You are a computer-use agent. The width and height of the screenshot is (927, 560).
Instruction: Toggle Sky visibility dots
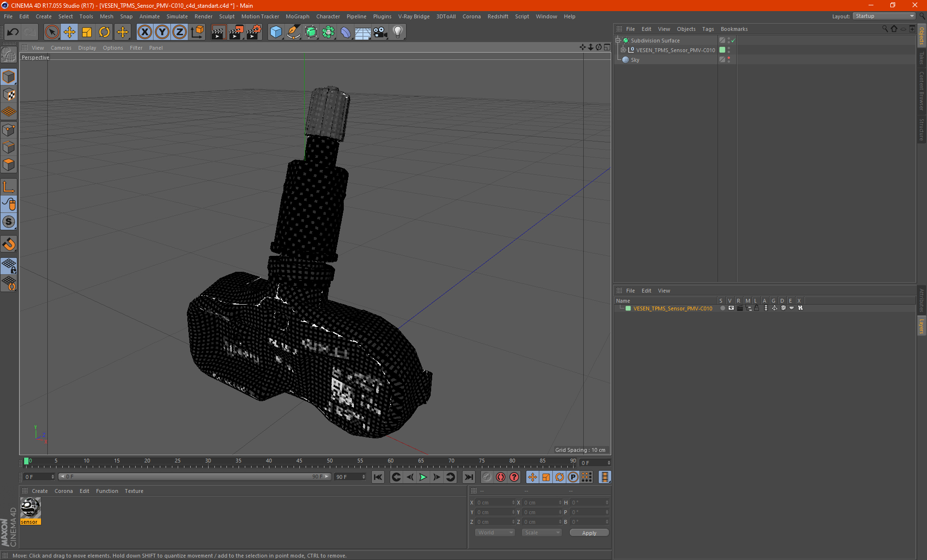729,60
